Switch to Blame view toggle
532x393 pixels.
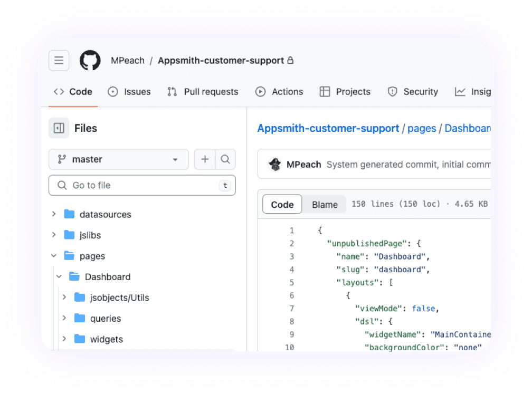click(325, 205)
